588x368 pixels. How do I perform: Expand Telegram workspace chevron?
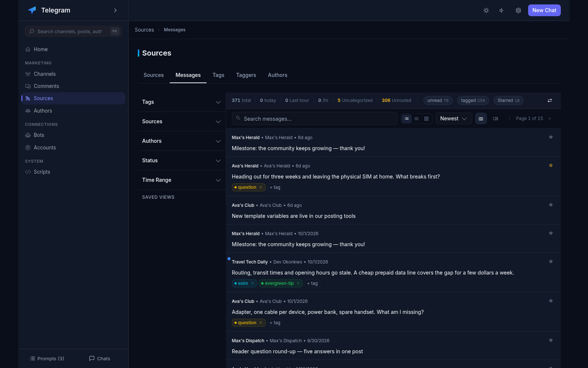115,10
